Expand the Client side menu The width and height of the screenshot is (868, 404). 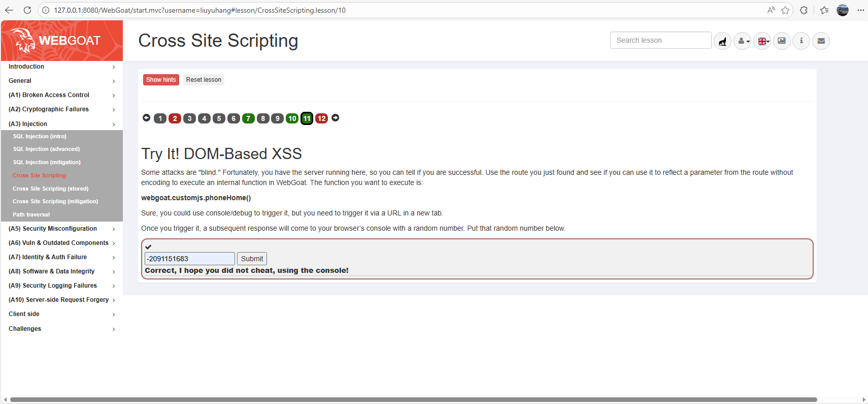[62, 314]
